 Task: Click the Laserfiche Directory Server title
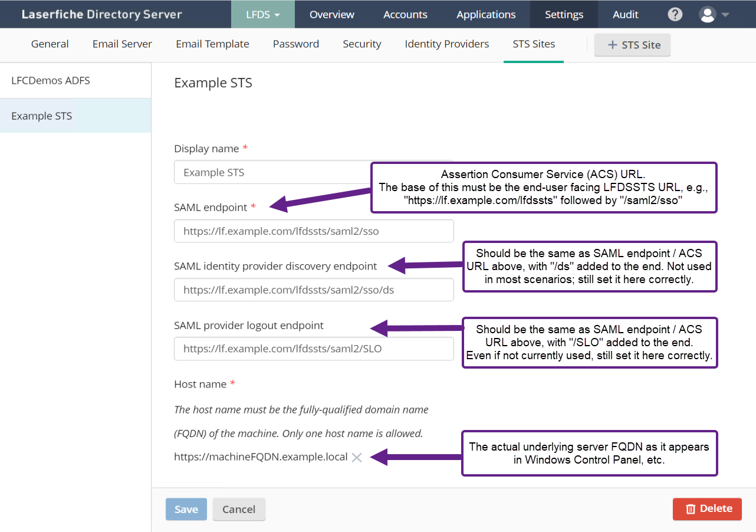[x=102, y=14]
